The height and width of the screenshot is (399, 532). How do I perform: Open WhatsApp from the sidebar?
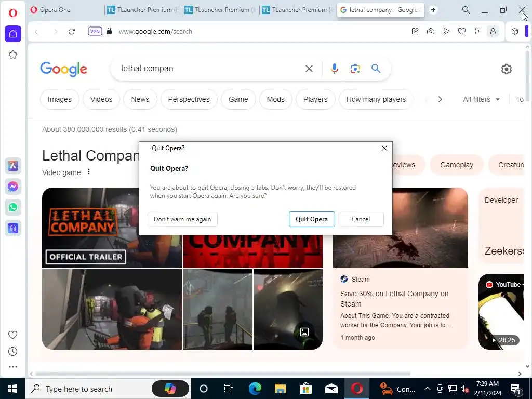point(13,207)
